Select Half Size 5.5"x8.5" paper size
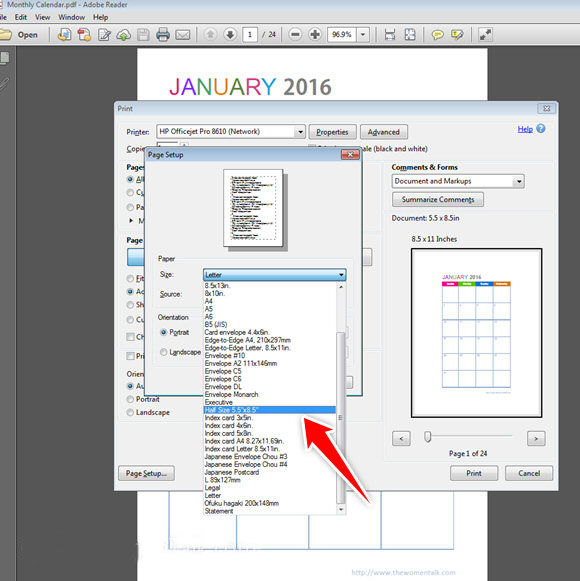The height and width of the screenshot is (581, 580). (269, 410)
